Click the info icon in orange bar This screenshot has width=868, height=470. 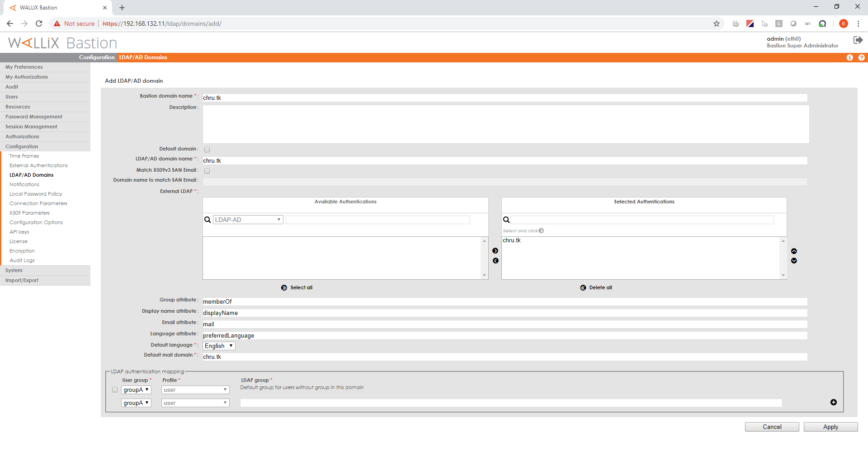tap(849, 57)
